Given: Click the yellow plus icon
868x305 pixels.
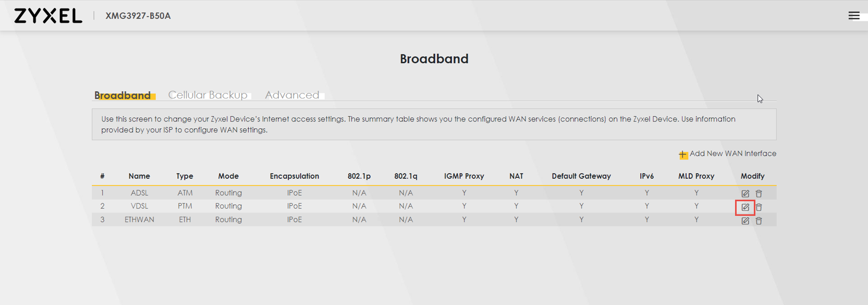Looking at the screenshot, I should (x=683, y=154).
